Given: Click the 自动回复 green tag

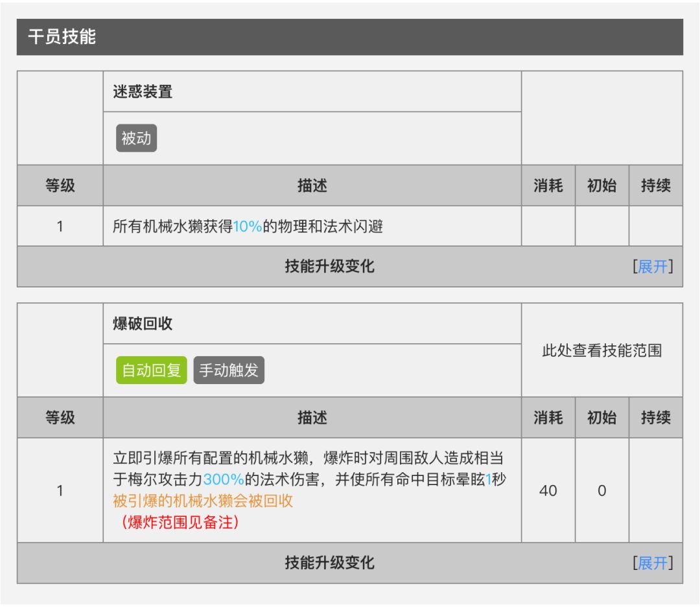Looking at the screenshot, I should pos(151,370).
